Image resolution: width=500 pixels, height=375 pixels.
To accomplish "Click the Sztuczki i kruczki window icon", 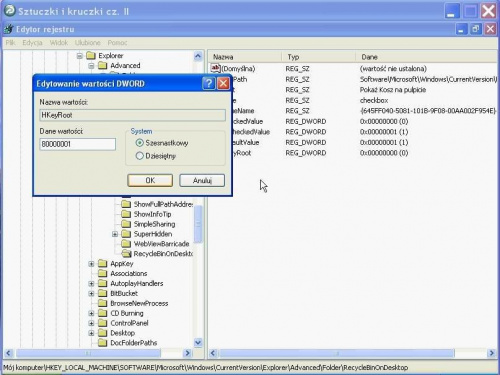I will [9, 11].
